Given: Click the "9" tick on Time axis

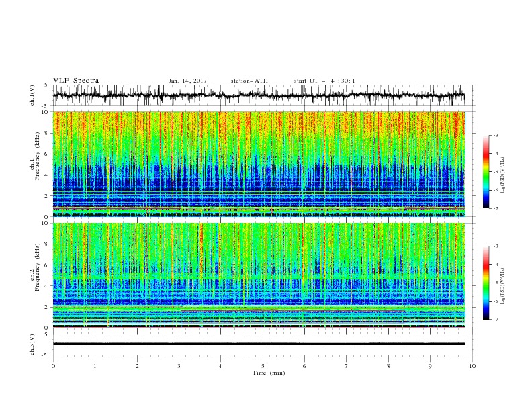Looking at the screenshot, I should point(430,366).
